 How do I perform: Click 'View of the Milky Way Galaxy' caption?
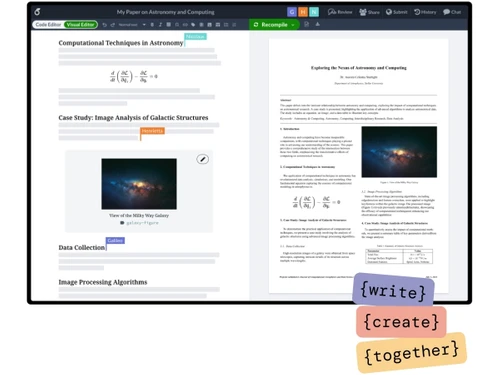click(139, 215)
